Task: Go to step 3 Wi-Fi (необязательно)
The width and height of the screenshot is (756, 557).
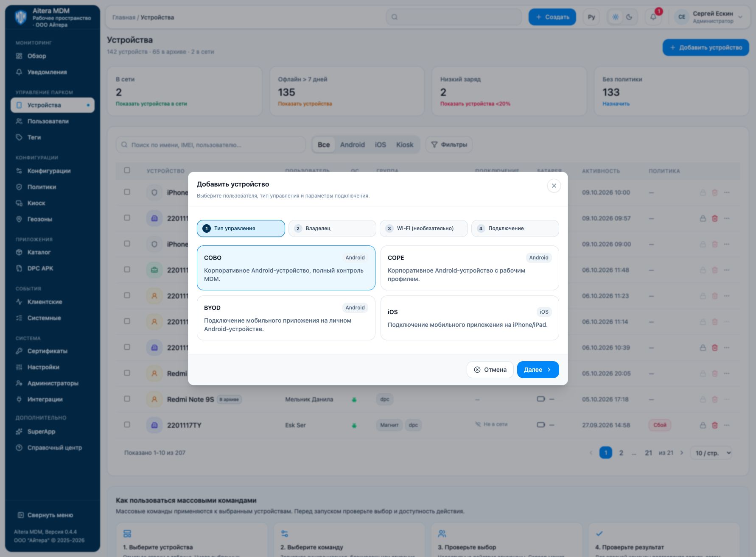Action: pos(423,228)
